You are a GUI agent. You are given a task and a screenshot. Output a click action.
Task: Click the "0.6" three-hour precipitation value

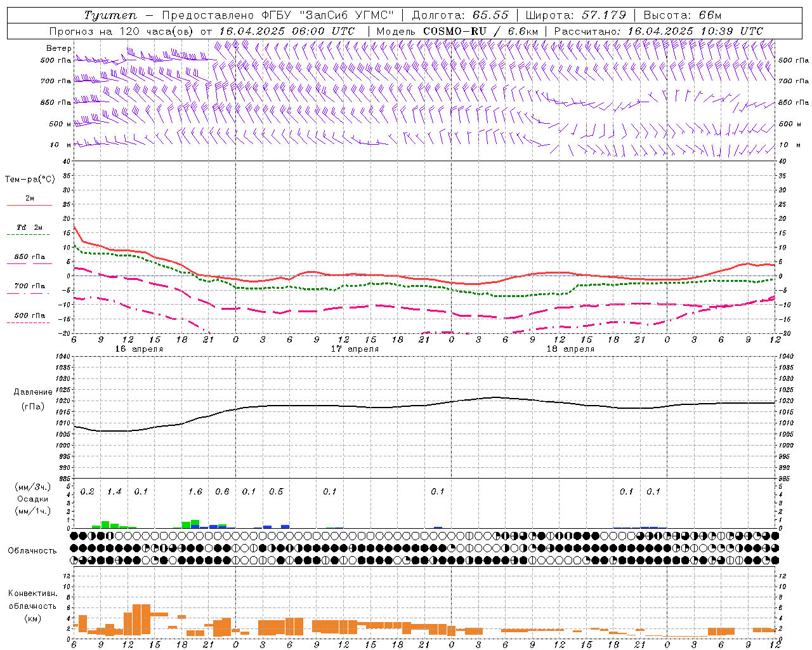tap(222, 492)
